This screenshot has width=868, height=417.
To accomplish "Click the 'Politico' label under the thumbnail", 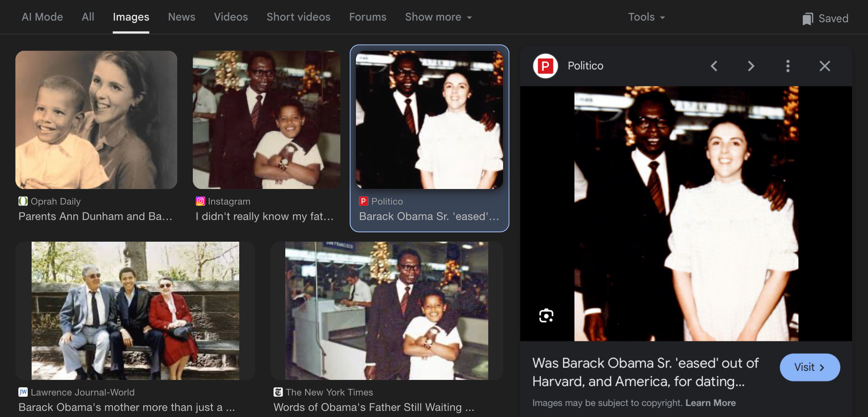I will coord(387,201).
